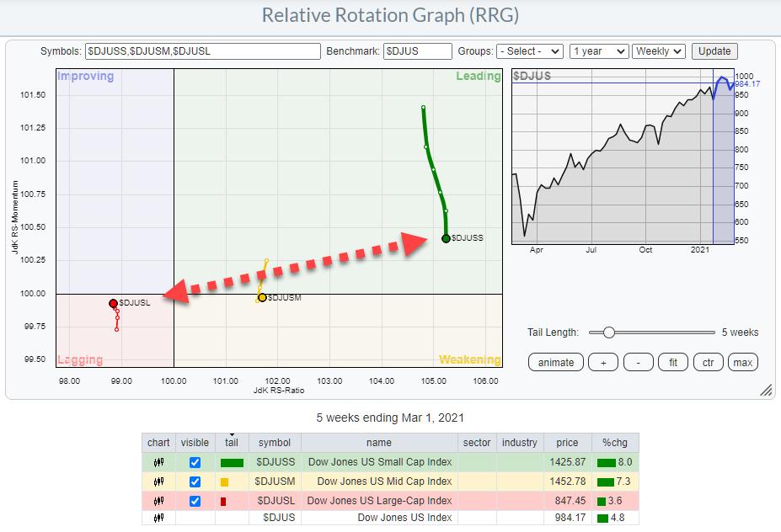
Task: Toggle visible checkbox for $DJUSM
Action: pos(195,481)
